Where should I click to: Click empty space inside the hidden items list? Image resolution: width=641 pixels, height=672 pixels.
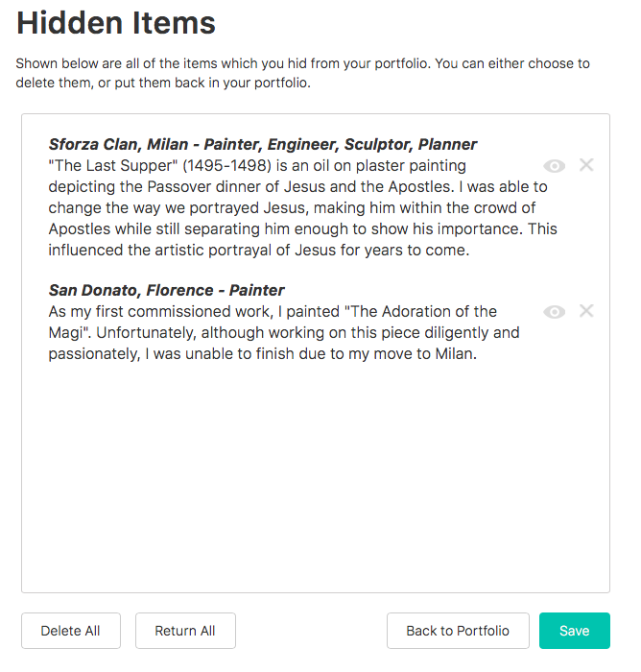[x=315, y=480]
